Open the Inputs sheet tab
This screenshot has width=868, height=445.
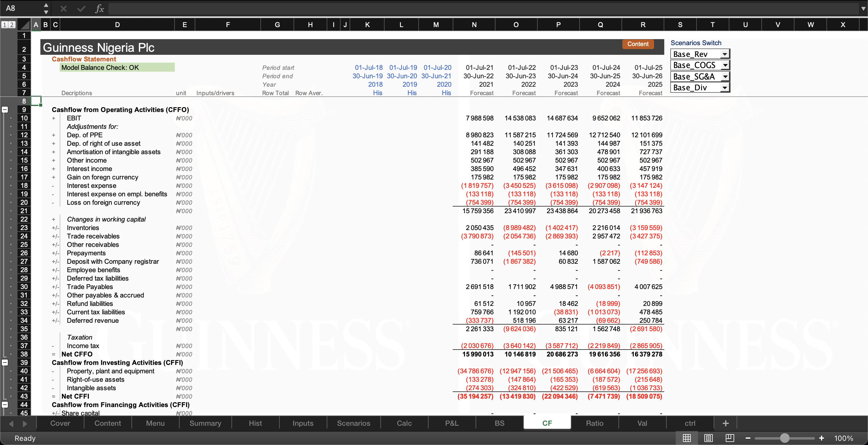(x=303, y=423)
